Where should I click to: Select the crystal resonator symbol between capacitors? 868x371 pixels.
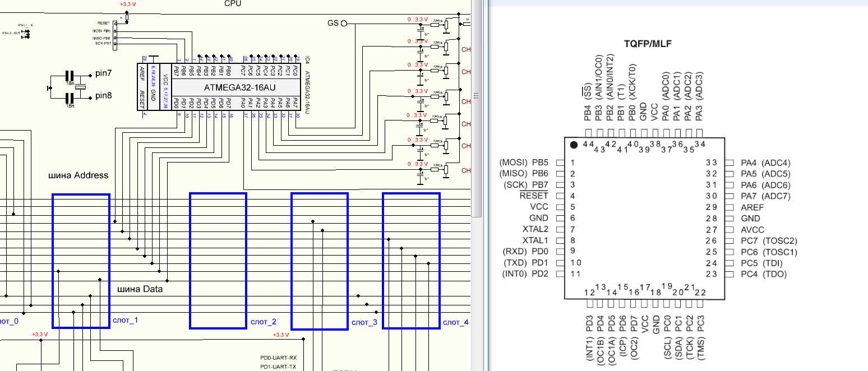click(x=82, y=86)
